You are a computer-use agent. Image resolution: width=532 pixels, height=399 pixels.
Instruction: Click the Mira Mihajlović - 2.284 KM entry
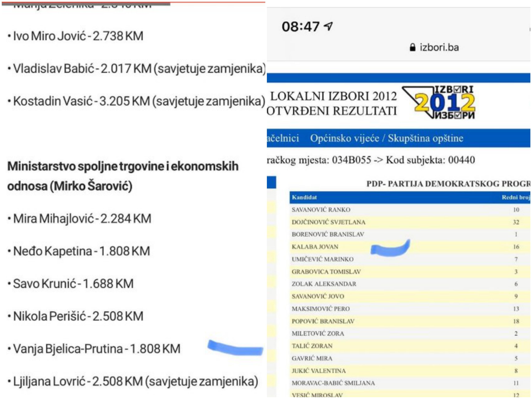coord(79,219)
